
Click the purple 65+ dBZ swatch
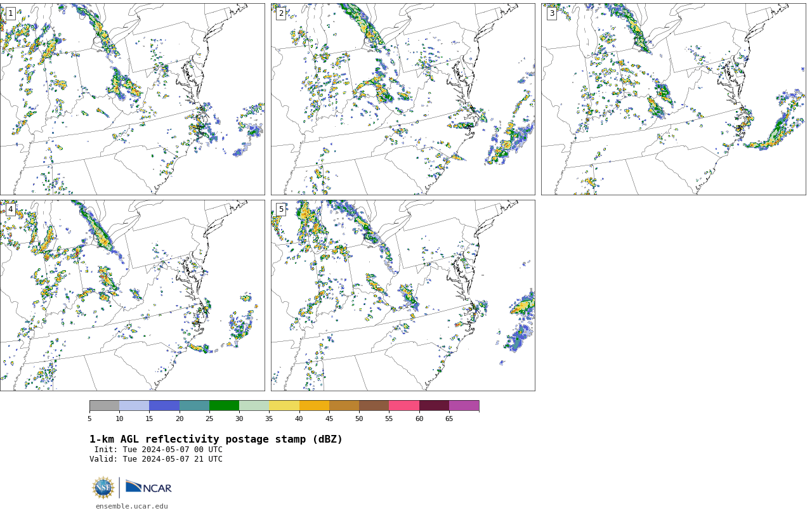pos(464,406)
